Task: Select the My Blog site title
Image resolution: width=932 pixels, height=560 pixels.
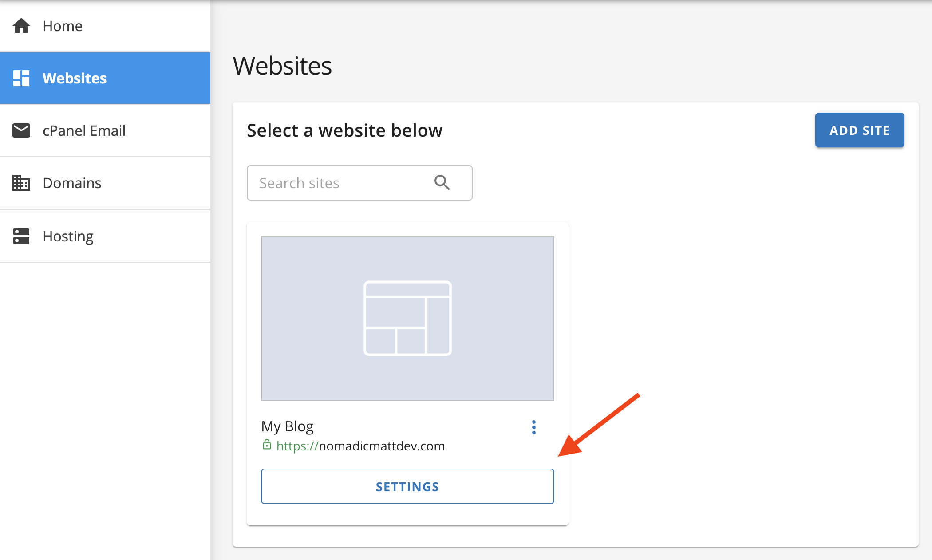Action: (287, 426)
